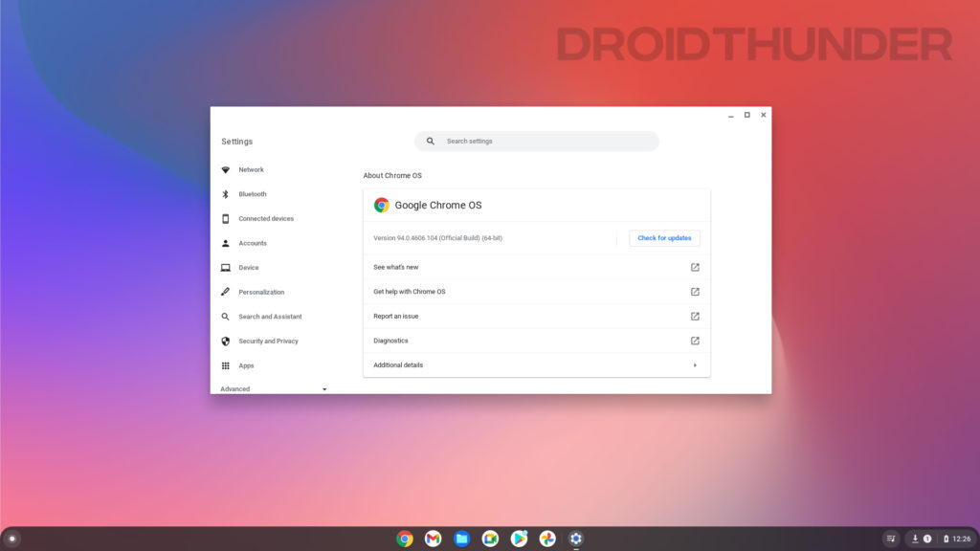
Task: Open Get help with Chrome OS external icon
Action: click(695, 292)
